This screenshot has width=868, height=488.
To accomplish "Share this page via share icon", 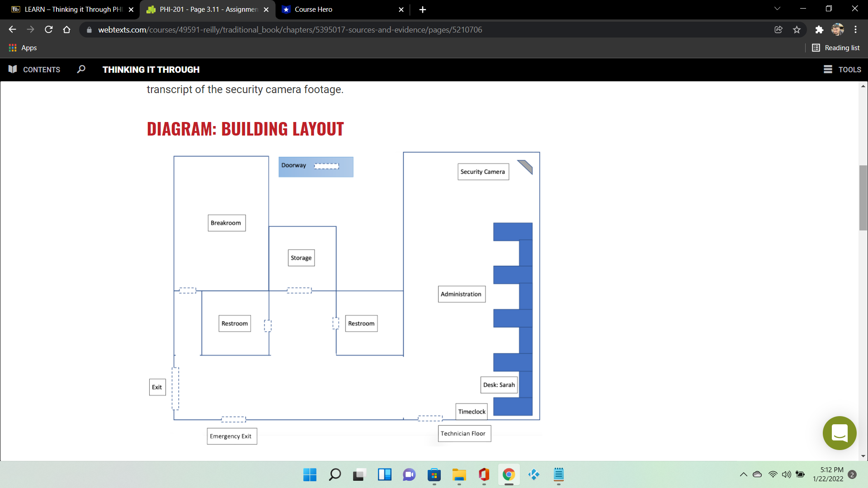I will point(778,30).
